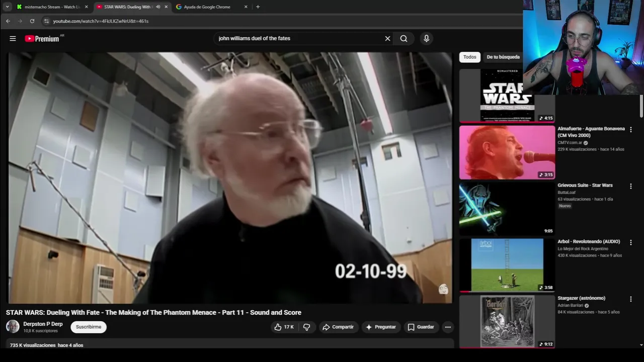Screen dimensions: 644x362
Task: Open Grievous Suite - Star Wars title
Action: point(585,185)
